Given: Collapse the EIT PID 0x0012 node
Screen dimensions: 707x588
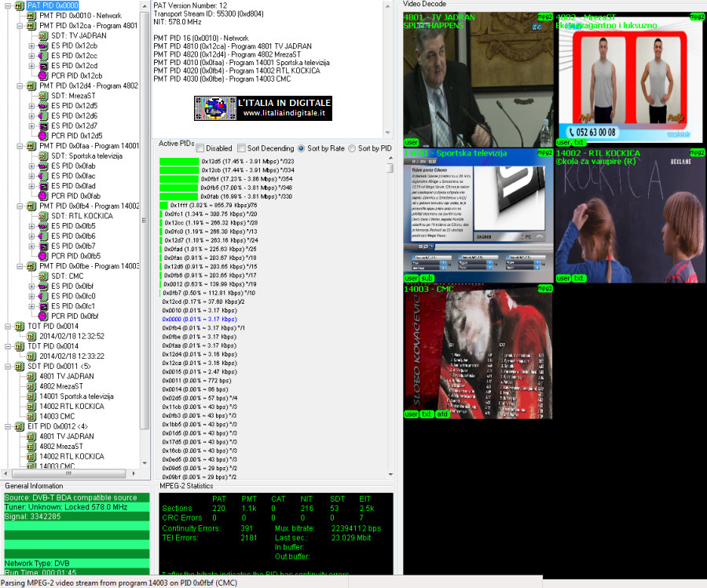Looking at the screenshot, I should tap(8, 426).
